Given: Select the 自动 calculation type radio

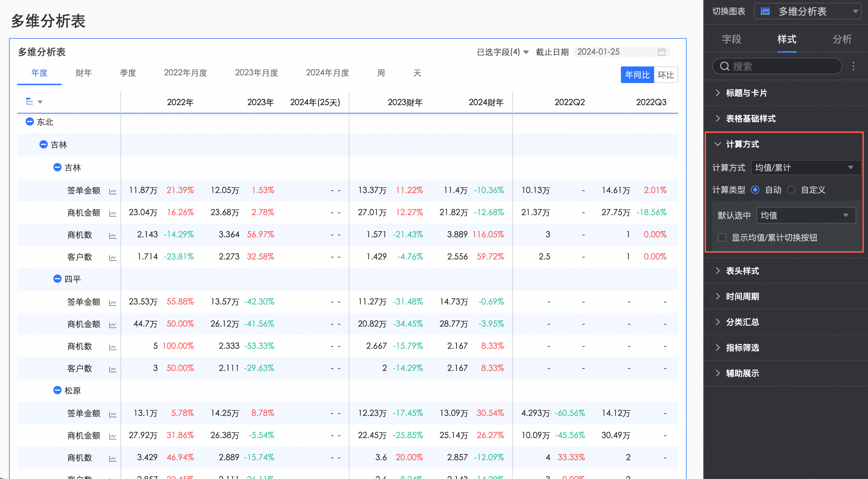Looking at the screenshot, I should tap(755, 190).
